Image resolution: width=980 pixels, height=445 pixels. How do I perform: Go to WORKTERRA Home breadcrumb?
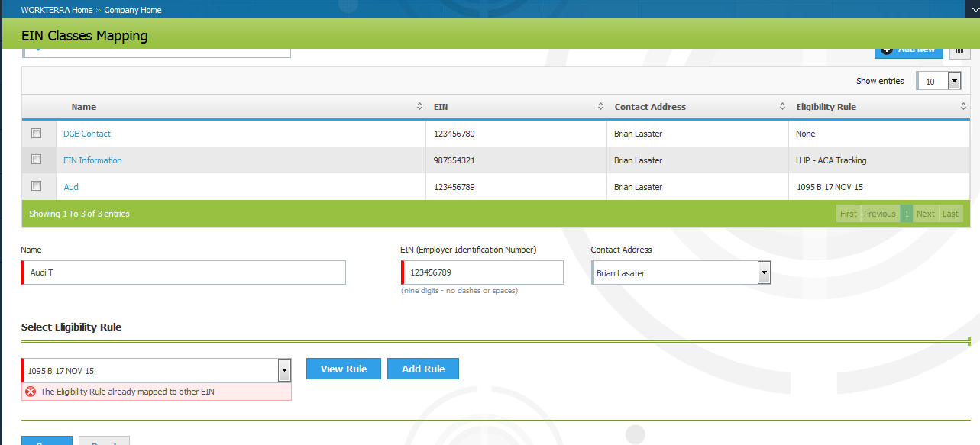[58, 10]
